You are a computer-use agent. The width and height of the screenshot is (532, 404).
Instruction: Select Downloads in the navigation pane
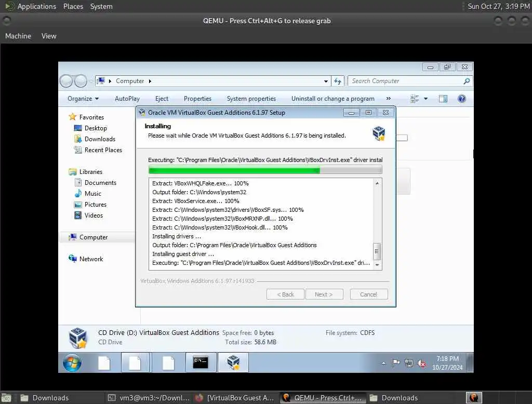coord(100,139)
